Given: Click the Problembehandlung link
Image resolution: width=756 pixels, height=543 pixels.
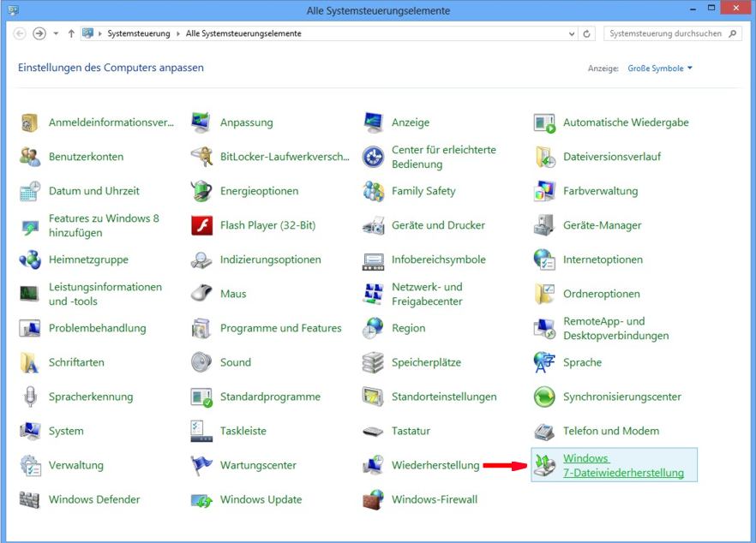Looking at the screenshot, I should tap(98, 328).
